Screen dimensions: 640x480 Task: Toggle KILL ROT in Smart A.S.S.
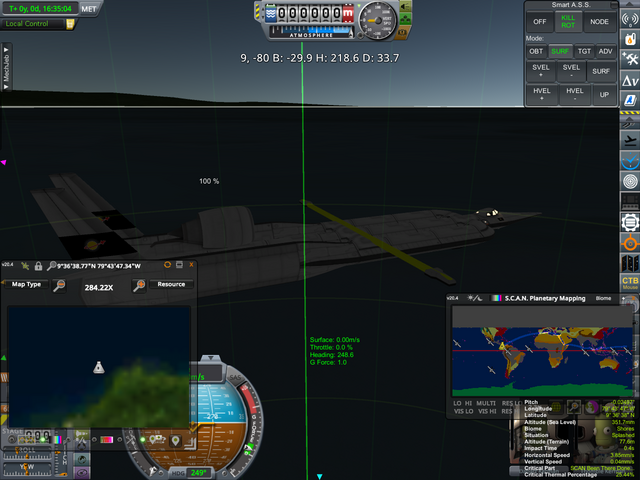point(568,22)
